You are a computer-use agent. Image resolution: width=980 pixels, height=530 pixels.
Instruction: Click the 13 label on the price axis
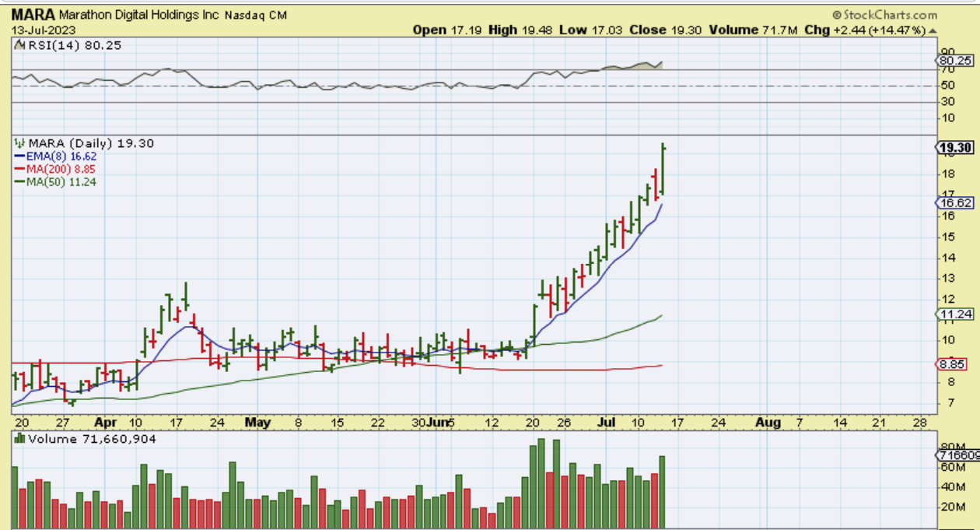tap(947, 278)
